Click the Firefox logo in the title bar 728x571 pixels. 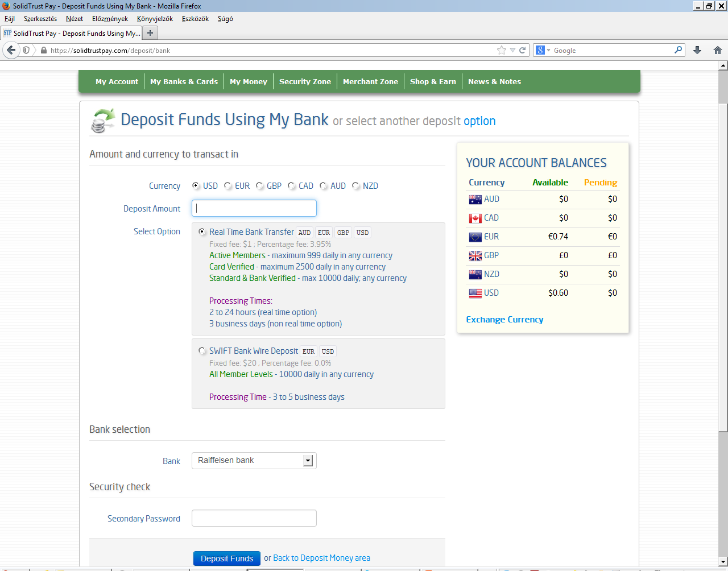tap(6, 6)
